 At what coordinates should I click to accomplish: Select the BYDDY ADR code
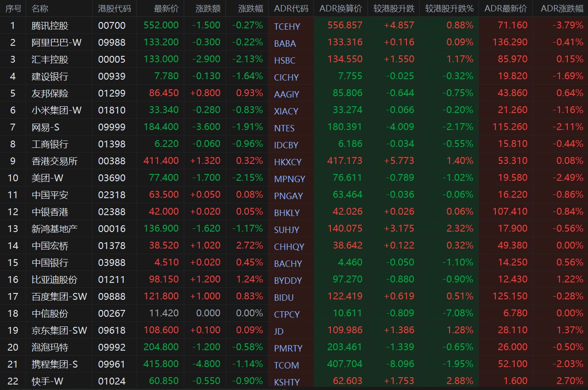[x=288, y=281]
